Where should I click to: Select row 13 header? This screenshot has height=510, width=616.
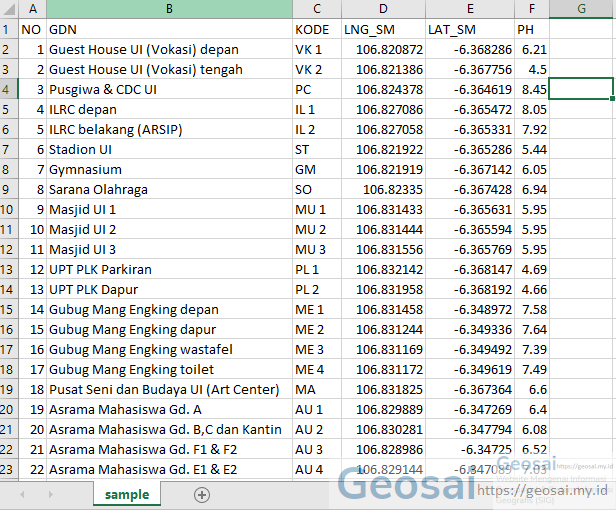pos(9,269)
